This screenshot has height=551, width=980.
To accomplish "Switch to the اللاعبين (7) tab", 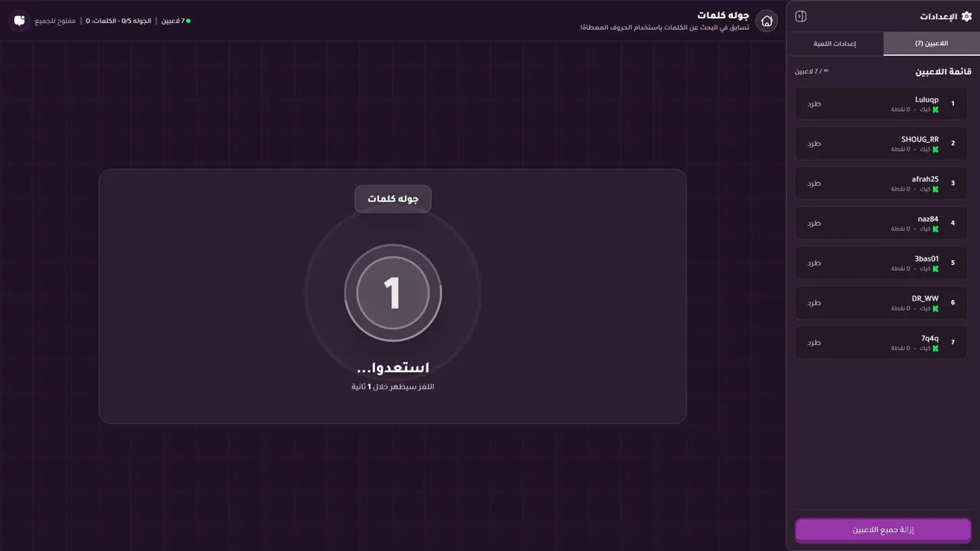I will (x=931, y=44).
